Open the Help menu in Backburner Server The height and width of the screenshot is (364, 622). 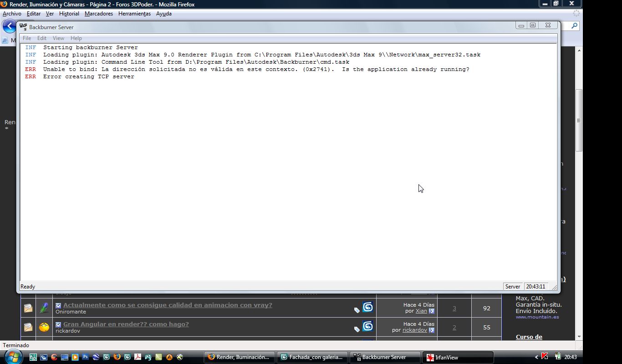(76, 38)
